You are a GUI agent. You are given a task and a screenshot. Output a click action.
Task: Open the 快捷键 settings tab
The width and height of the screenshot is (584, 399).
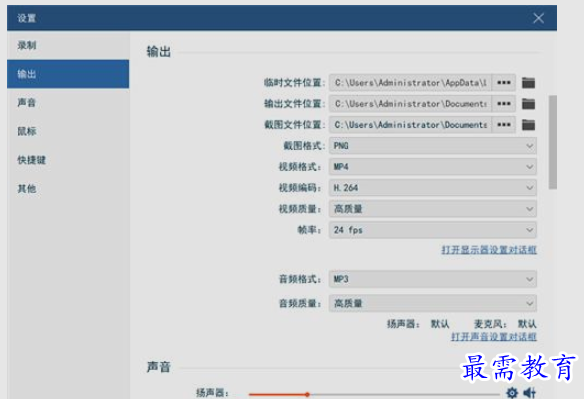pyautogui.click(x=68, y=160)
